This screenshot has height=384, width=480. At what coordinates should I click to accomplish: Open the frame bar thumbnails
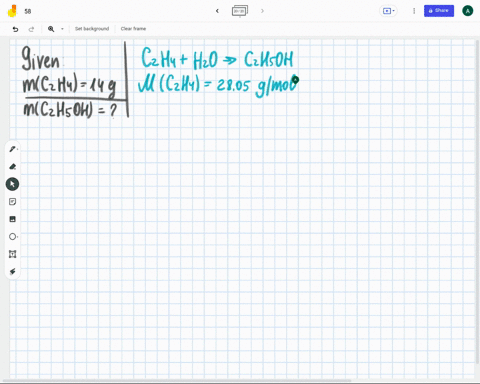click(240, 11)
